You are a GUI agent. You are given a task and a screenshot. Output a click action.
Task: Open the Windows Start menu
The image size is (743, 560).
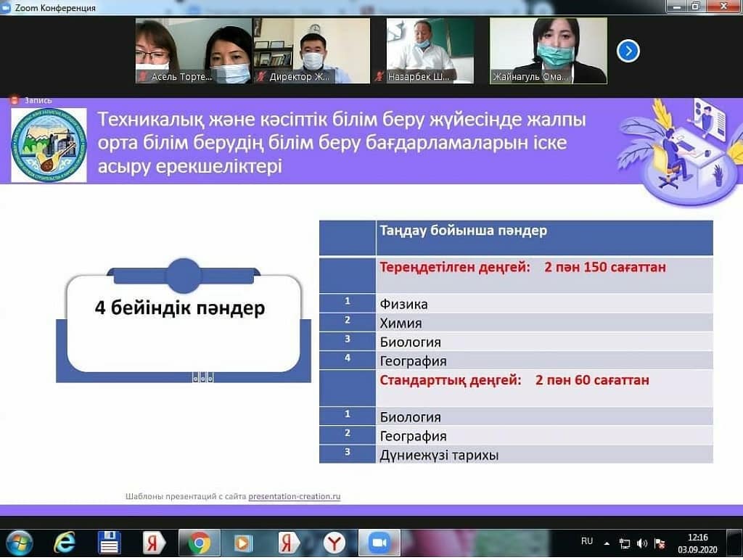pyautogui.click(x=18, y=542)
